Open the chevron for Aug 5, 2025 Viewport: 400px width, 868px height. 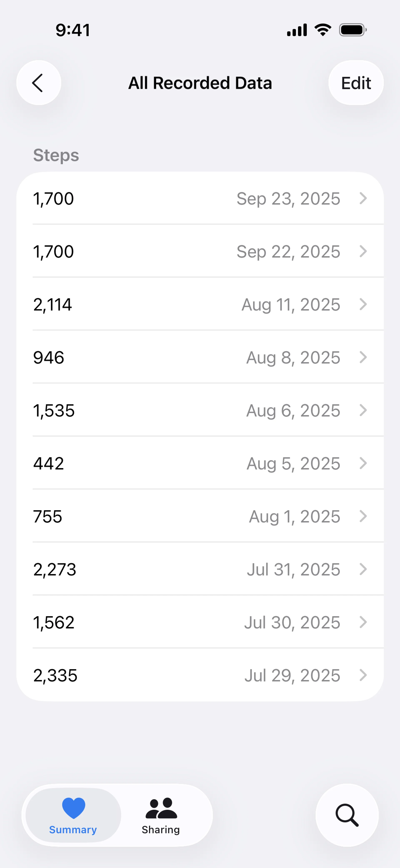(x=363, y=463)
